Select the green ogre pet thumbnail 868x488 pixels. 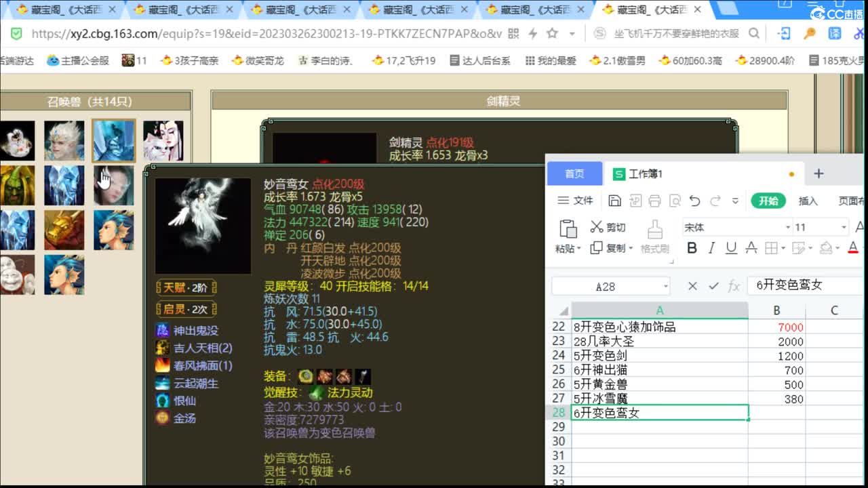click(18, 186)
